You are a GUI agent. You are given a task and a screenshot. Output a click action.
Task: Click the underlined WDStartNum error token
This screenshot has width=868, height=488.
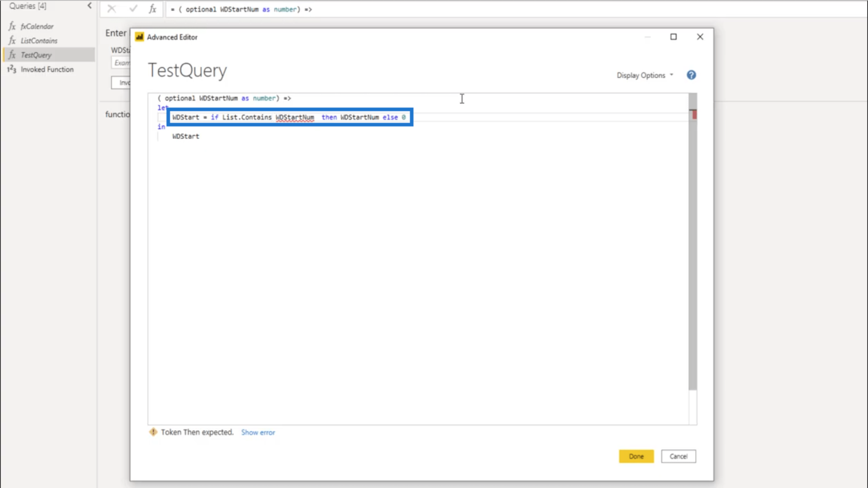click(295, 117)
